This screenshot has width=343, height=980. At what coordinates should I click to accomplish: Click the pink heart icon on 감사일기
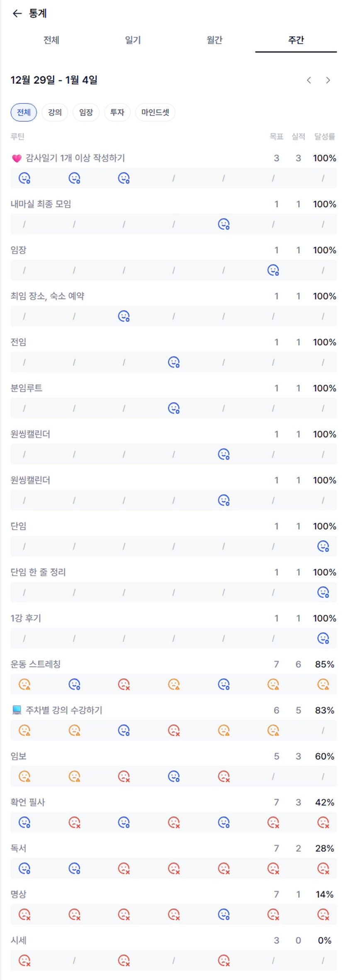coord(17,158)
